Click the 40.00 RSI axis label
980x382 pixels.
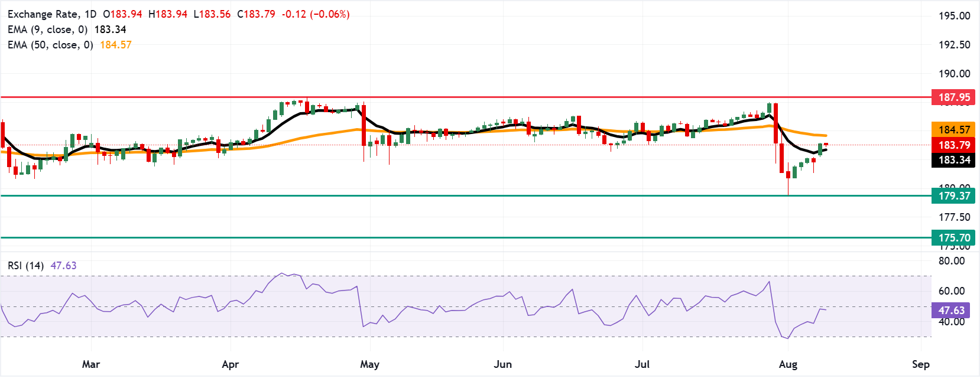pyautogui.click(x=952, y=322)
